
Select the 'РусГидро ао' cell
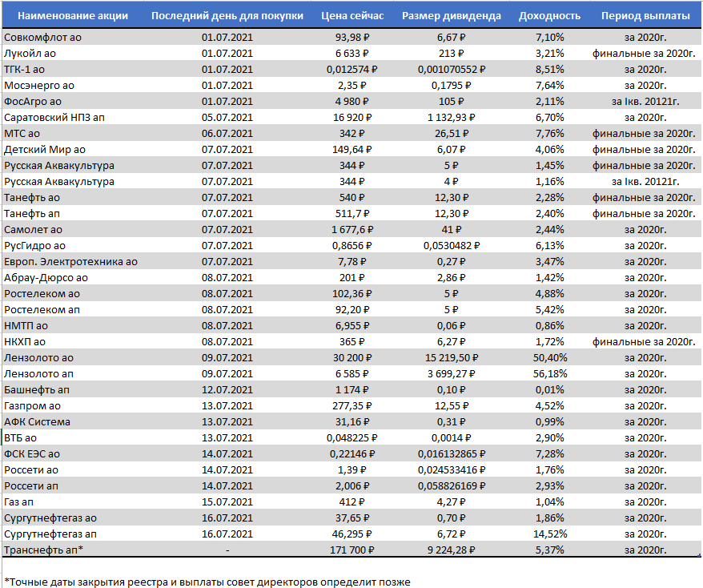[x=34, y=246]
